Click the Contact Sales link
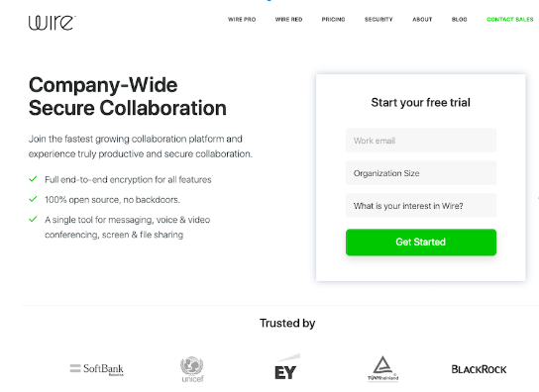 pyautogui.click(x=510, y=19)
